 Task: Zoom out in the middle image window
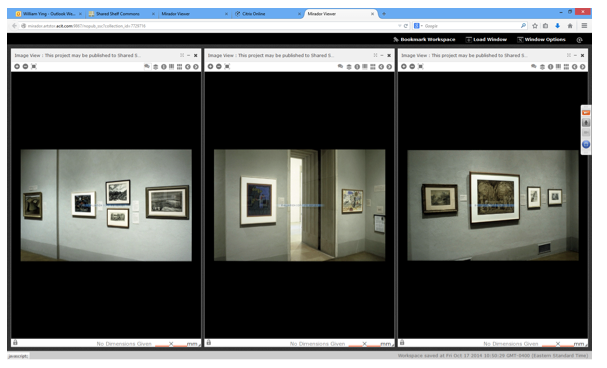coord(219,67)
